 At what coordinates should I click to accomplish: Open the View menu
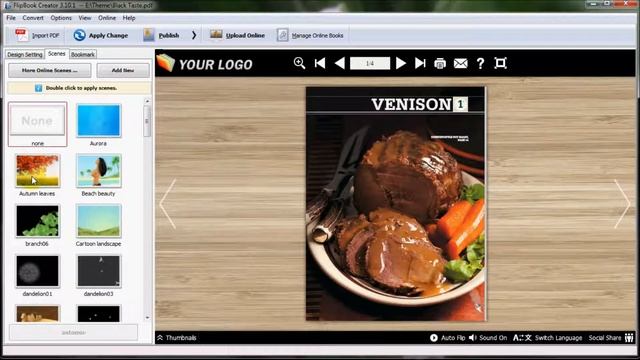pos(84,18)
